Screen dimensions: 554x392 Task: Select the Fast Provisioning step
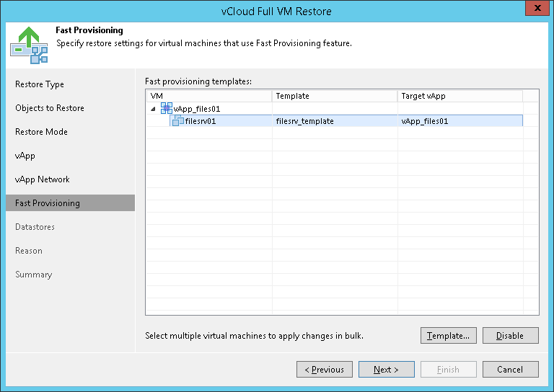[48, 203]
